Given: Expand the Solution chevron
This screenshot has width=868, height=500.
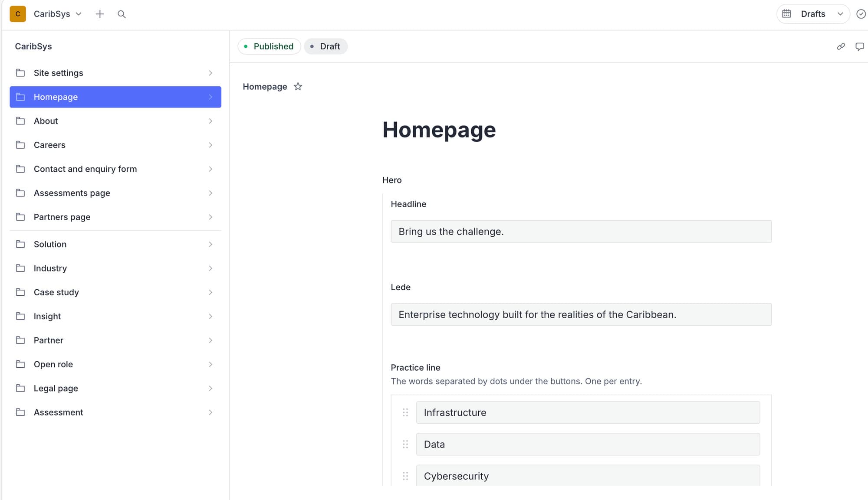Looking at the screenshot, I should click(x=210, y=244).
